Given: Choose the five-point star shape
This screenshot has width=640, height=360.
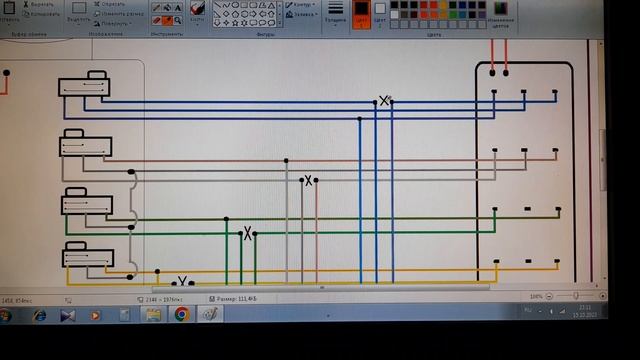Looking at the screenshot, I should click(236, 23).
